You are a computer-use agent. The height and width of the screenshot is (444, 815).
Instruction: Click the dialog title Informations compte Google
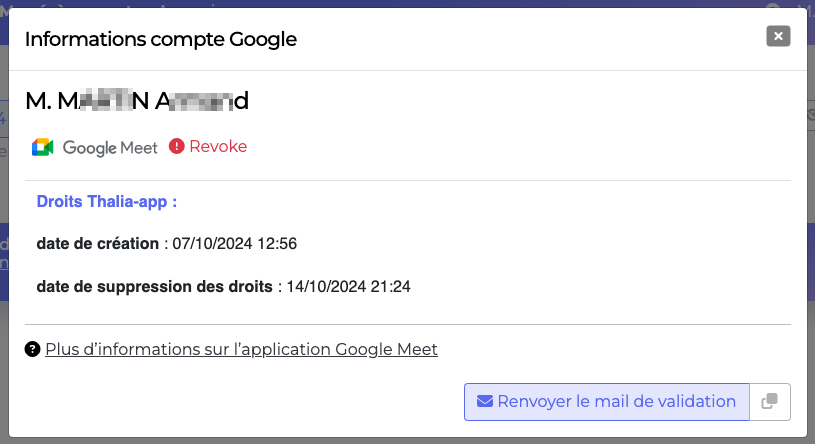(161, 40)
